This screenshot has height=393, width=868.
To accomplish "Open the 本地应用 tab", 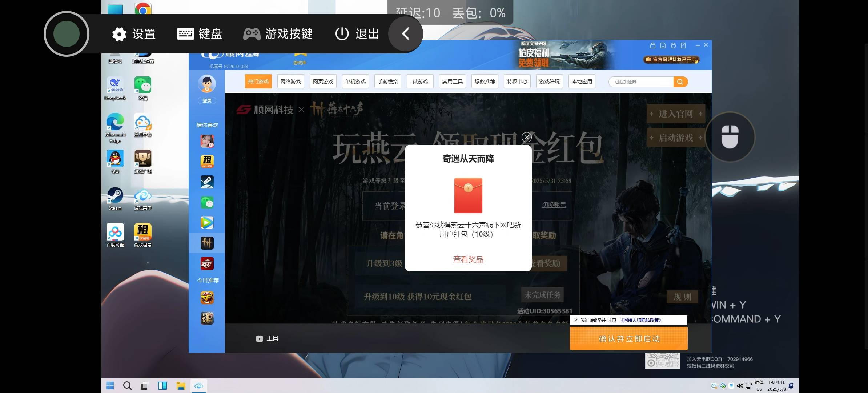I will 582,82.
